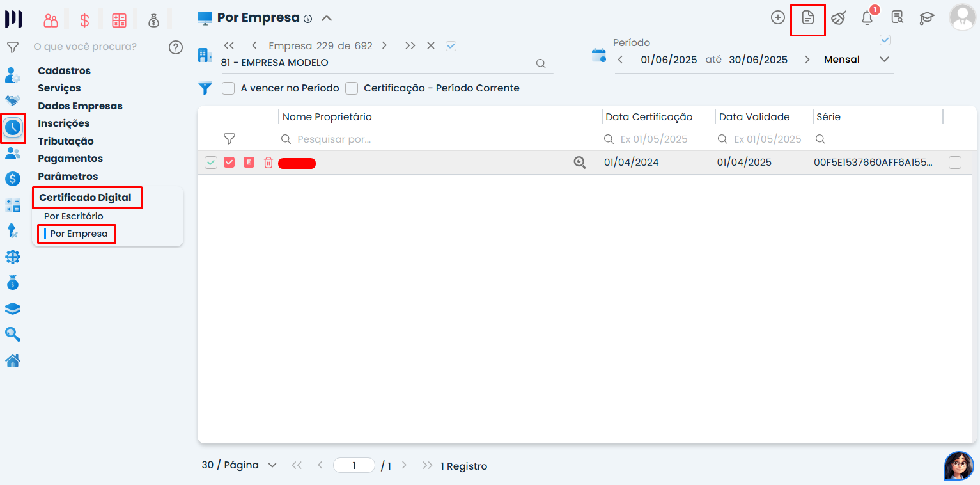Viewport: 980px width, 485px height.
Task: Go to the home sidebar icon
Action: pos(13,360)
